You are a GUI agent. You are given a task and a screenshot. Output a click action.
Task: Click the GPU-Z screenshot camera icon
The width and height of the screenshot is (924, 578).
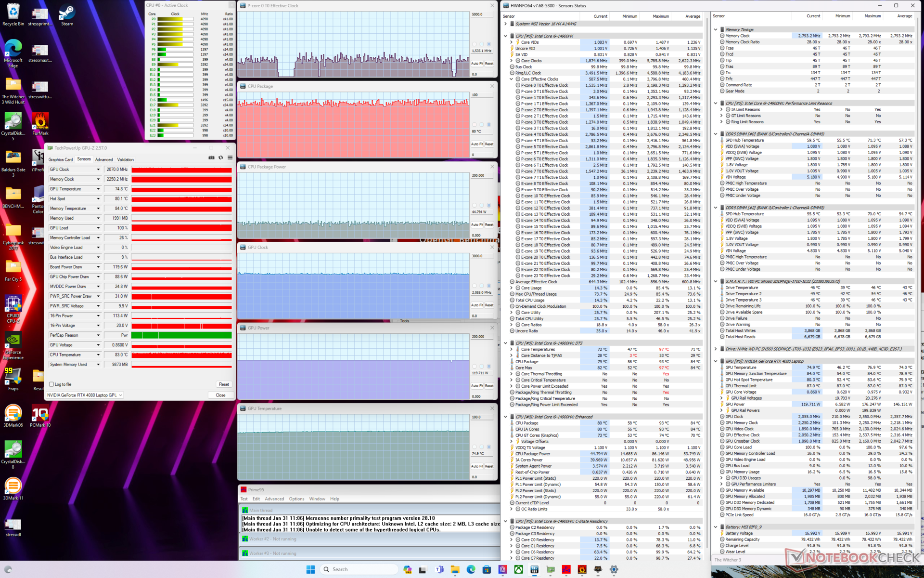(211, 158)
